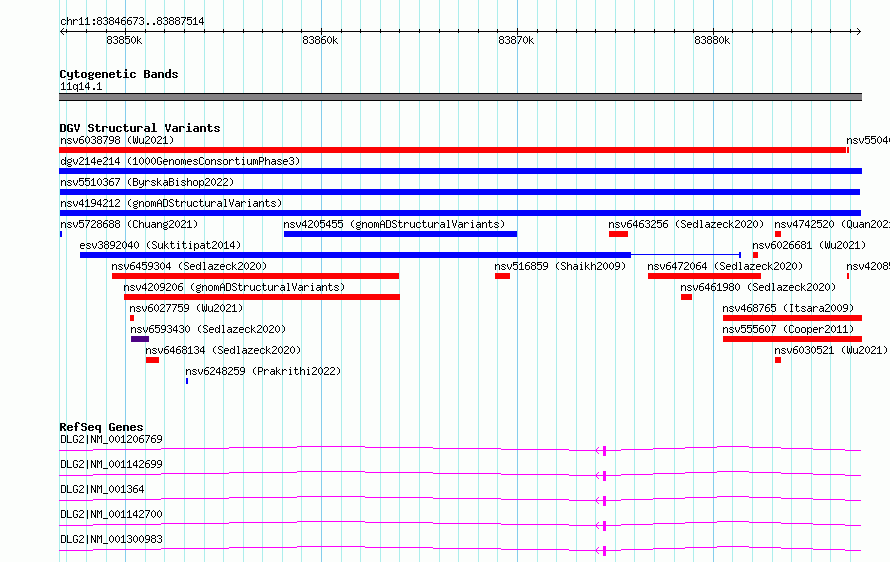Click the red bar under nsv6461980
This screenshot has height=562, width=890.
point(687,297)
